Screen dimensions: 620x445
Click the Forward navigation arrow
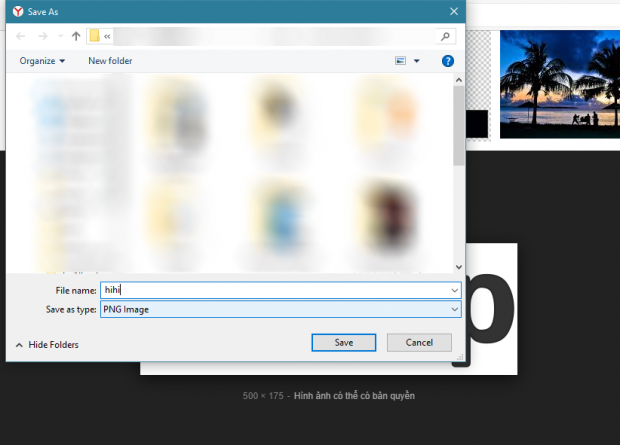point(42,36)
